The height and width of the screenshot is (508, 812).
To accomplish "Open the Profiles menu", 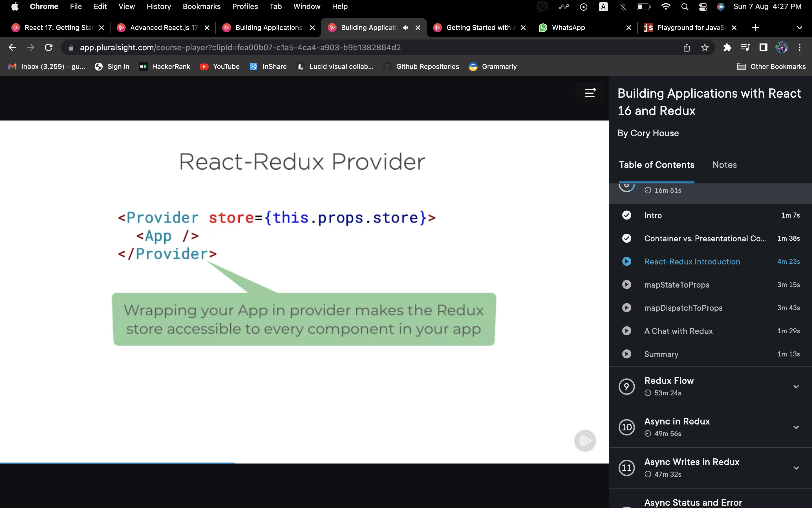I will (245, 6).
